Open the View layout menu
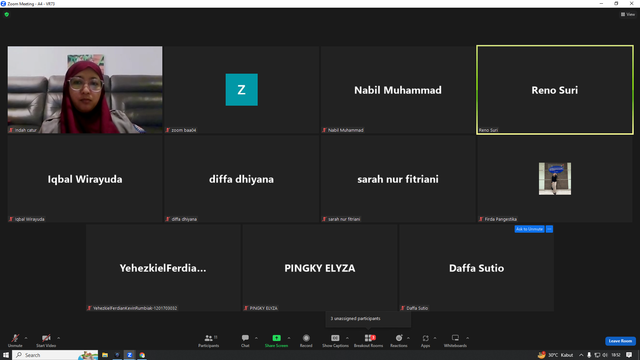This screenshot has width=640, height=360. pos(628,14)
